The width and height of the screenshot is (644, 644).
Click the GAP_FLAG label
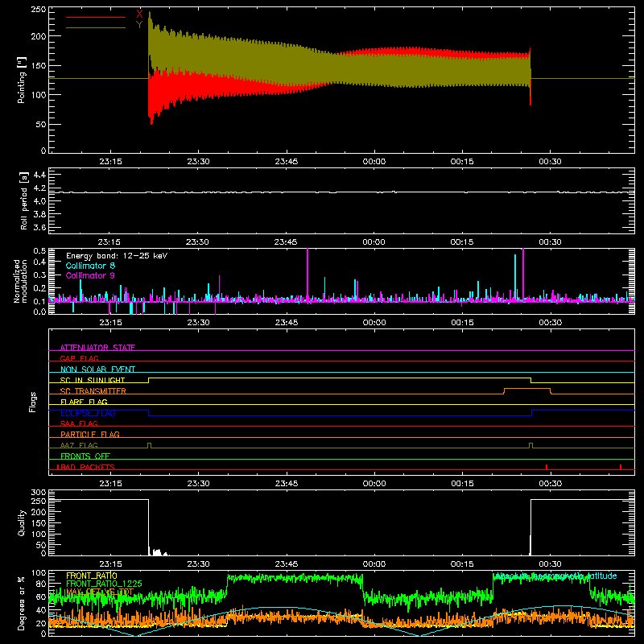[x=79, y=358]
